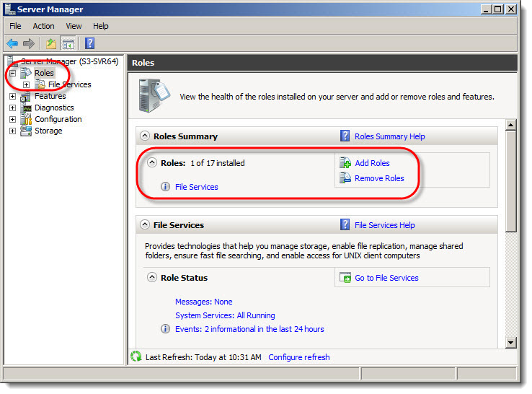Screen dimensions: 532x394
Task: Click the Add Roles link
Action: [x=372, y=163]
